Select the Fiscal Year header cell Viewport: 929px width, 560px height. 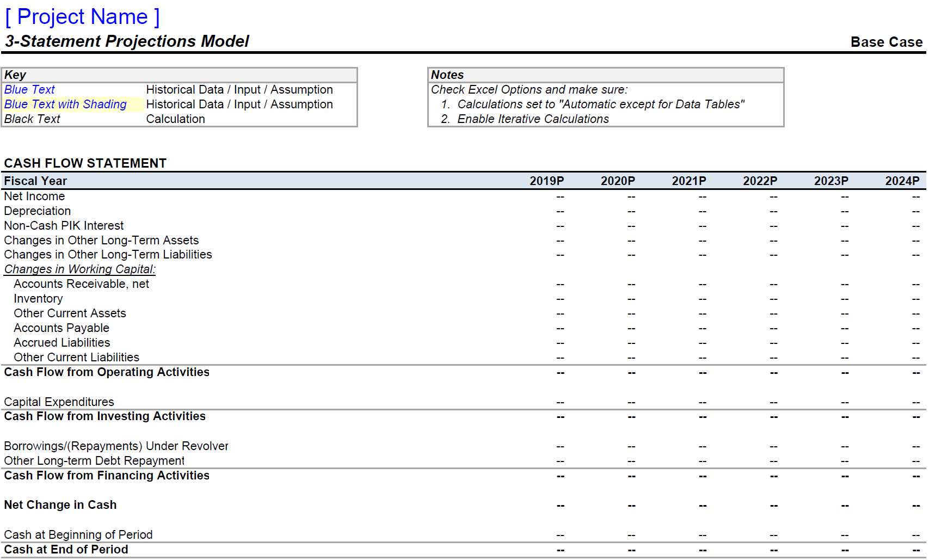click(35, 181)
